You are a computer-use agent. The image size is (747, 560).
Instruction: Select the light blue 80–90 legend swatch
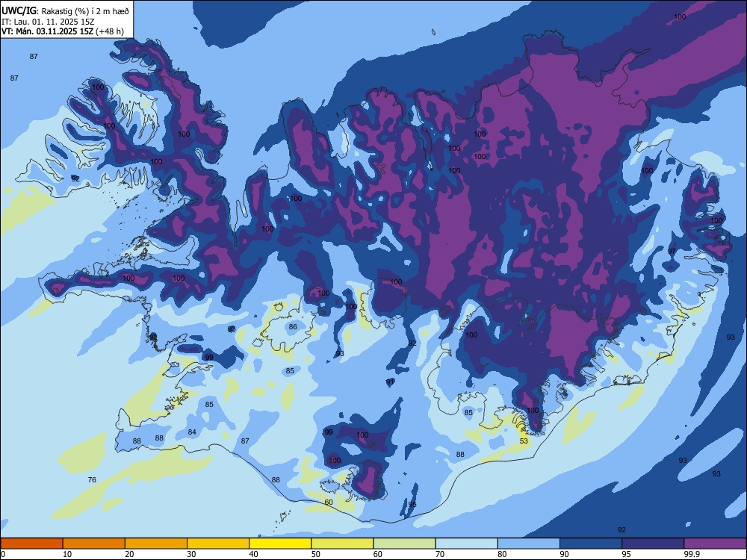pyautogui.click(x=529, y=544)
